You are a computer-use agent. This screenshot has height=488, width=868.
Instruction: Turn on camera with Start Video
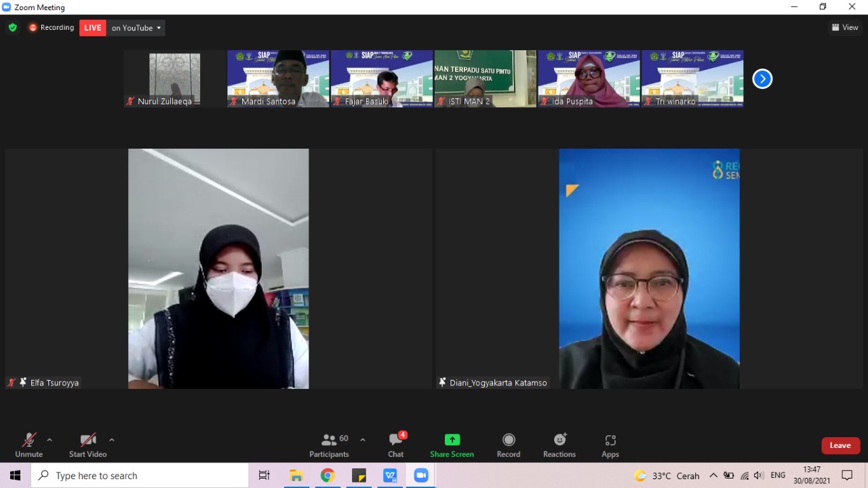point(87,445)
